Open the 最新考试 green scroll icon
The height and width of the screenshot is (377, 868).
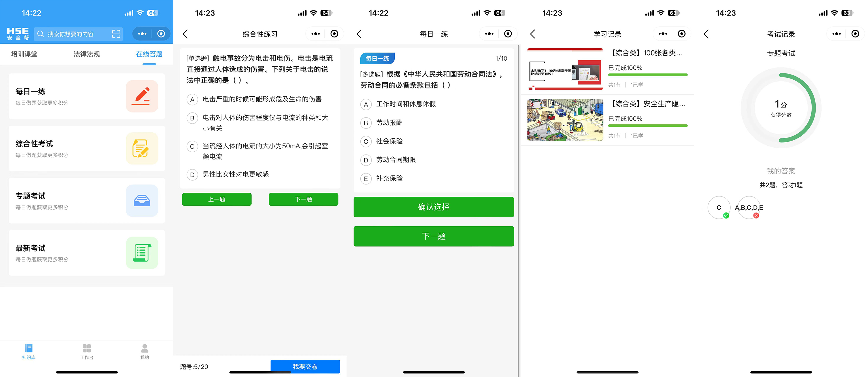click(x=142, y=253)
